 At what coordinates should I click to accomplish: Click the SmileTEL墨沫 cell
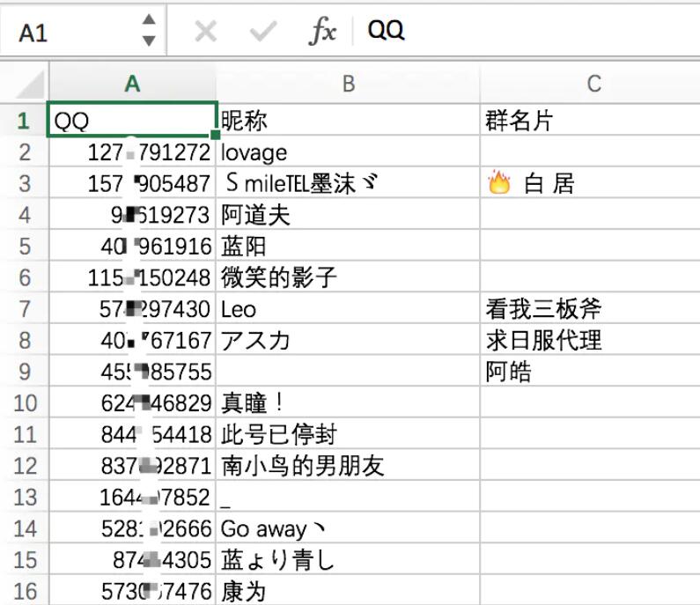348,183
